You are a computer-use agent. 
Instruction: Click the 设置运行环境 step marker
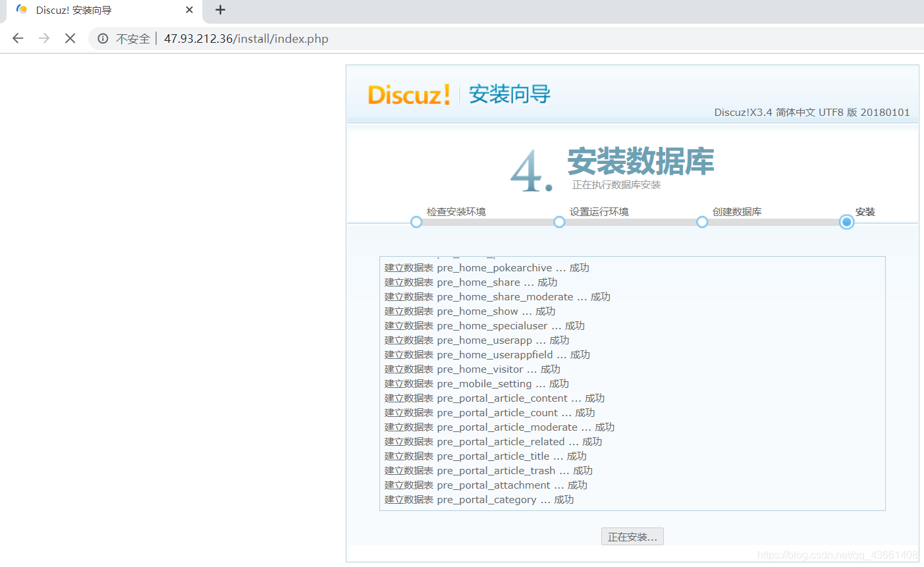tap(559, 222)
